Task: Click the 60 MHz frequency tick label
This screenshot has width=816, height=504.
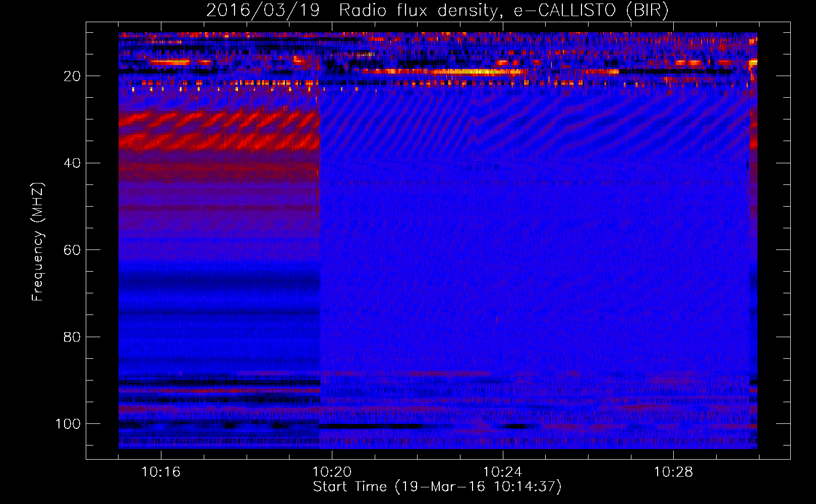Action: tap(73, 250)
